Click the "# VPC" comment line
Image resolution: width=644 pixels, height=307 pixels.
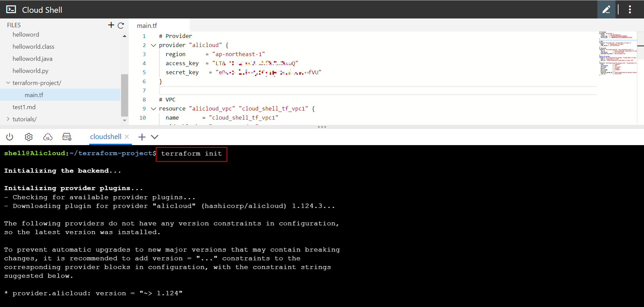pyautogui.click(x=167, y=100)
